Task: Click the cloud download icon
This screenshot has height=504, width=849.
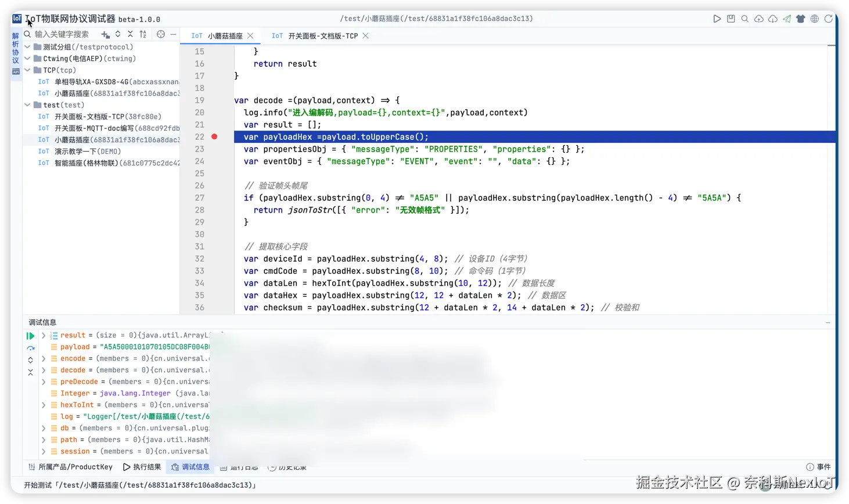Action: point(773,19)
